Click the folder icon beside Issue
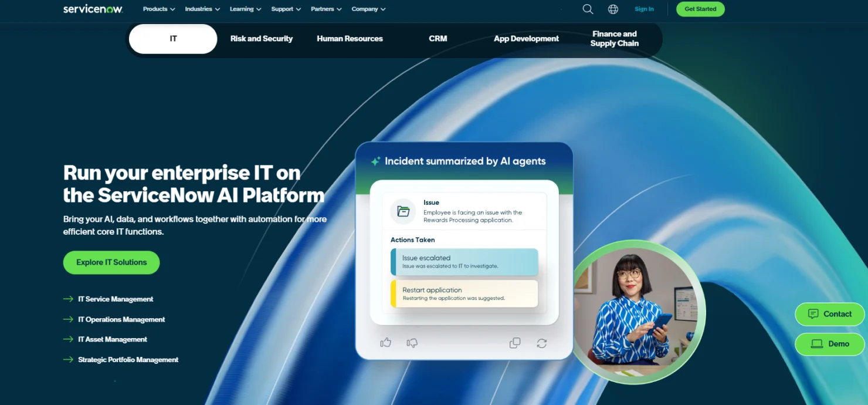This screenshot has width=868, height=405. (403, 211)
